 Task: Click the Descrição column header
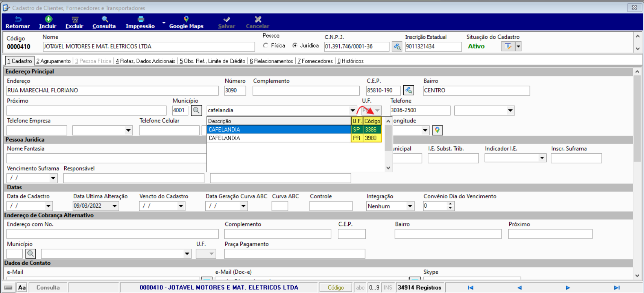click(x=279, y=121)
